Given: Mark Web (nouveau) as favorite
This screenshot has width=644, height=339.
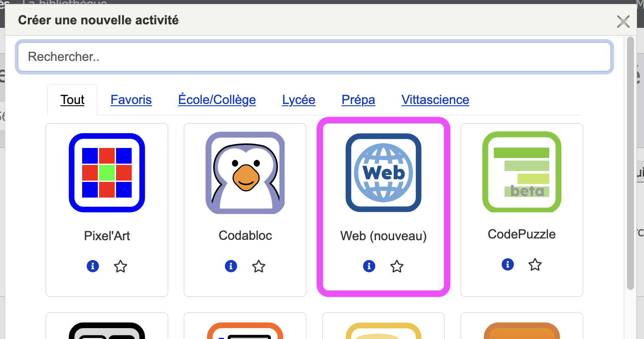Looking at the screenshot, I should pyautogui.click(x=397, y=266).
